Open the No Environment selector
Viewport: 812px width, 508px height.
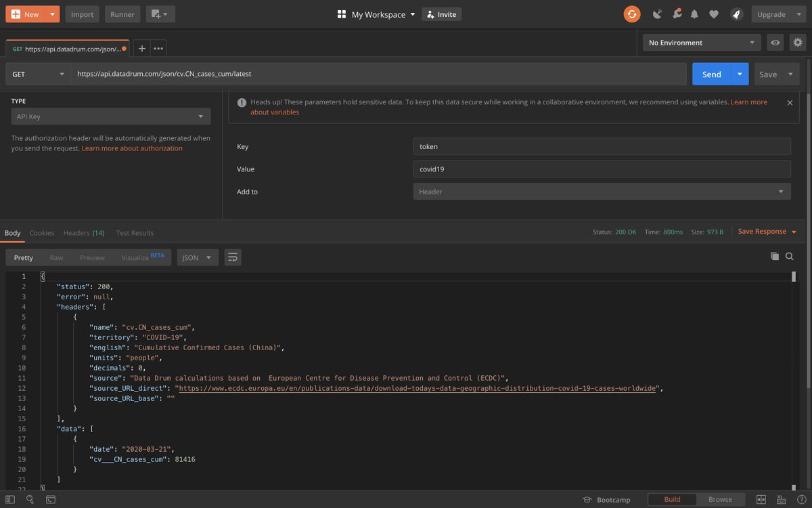pyautogui.click(x=702, y=43)
